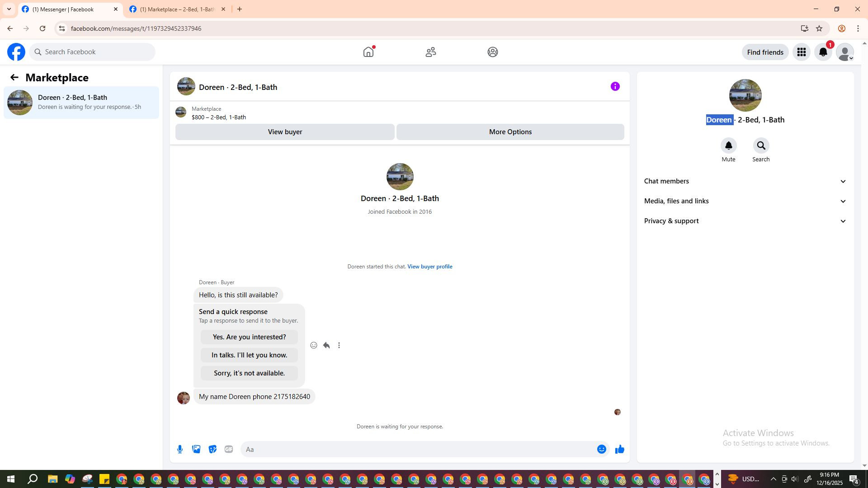Screen dimensions: 868x488
Task: Open the Windows notification center
Action: coord(854,479)
